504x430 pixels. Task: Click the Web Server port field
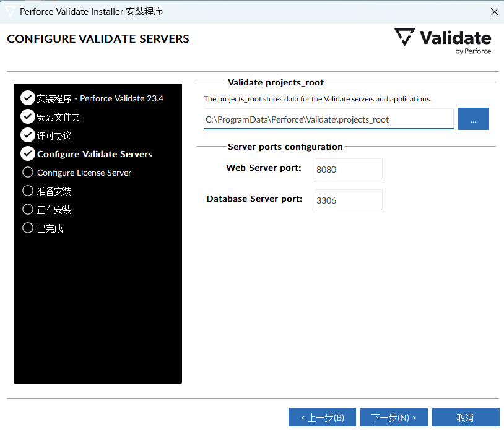pos(348,169)
